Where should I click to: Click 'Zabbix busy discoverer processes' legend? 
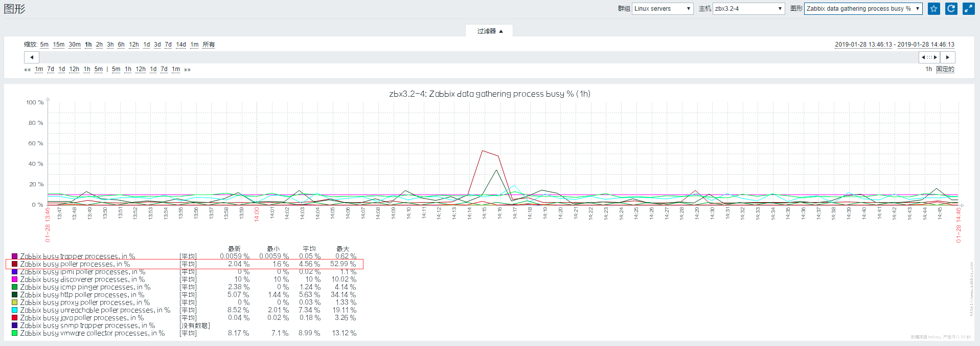click(82, 279)
